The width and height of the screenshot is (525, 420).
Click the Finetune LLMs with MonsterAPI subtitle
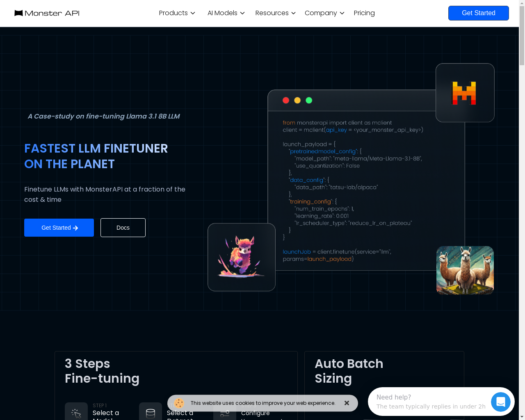click(x=105, y=194)
